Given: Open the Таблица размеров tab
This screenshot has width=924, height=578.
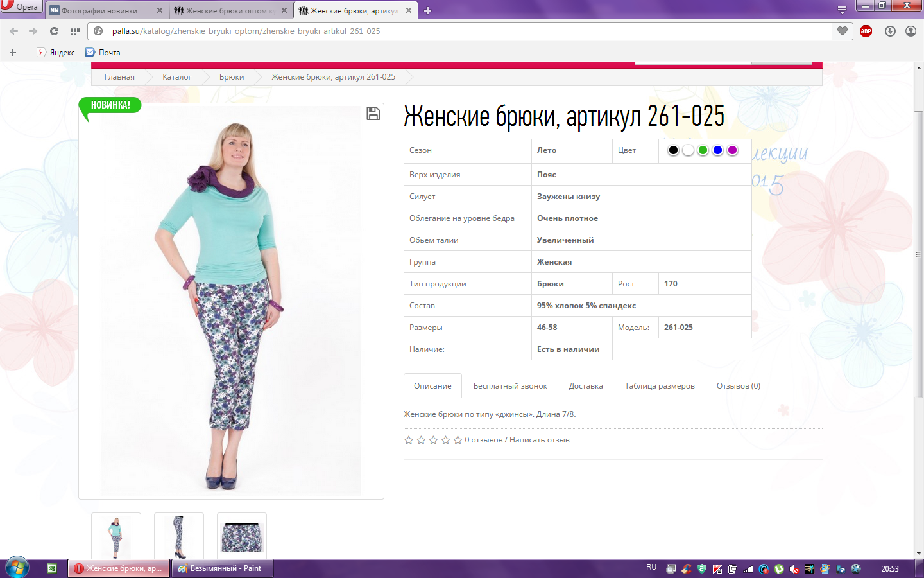Looking at the screenshot, I should [660, 386].
